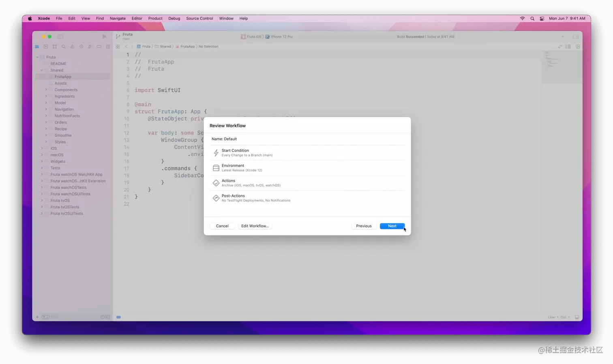Click the Post-Actions icon

click(x=216, y=198)
